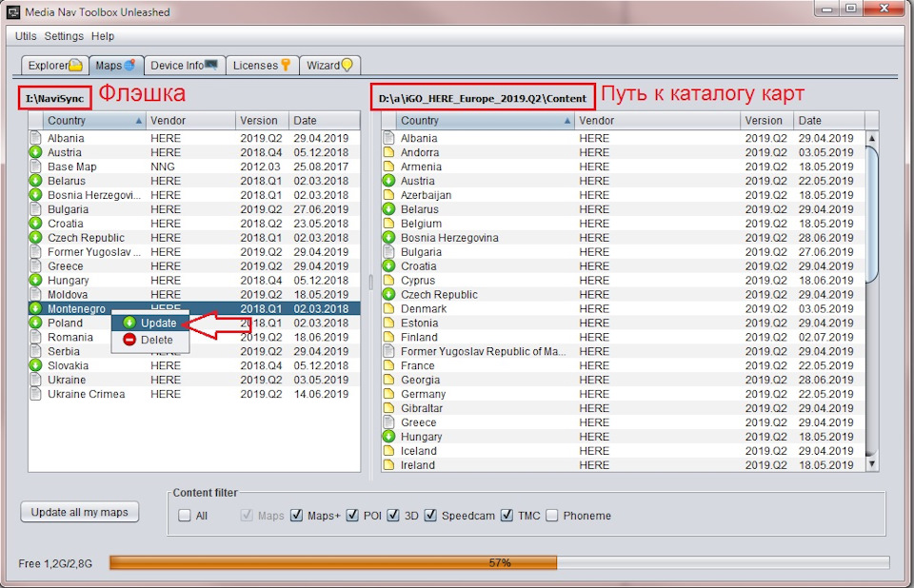Click green update icon beside Montenegro
The image size is (914, 588).
click(x=35, y=308)
